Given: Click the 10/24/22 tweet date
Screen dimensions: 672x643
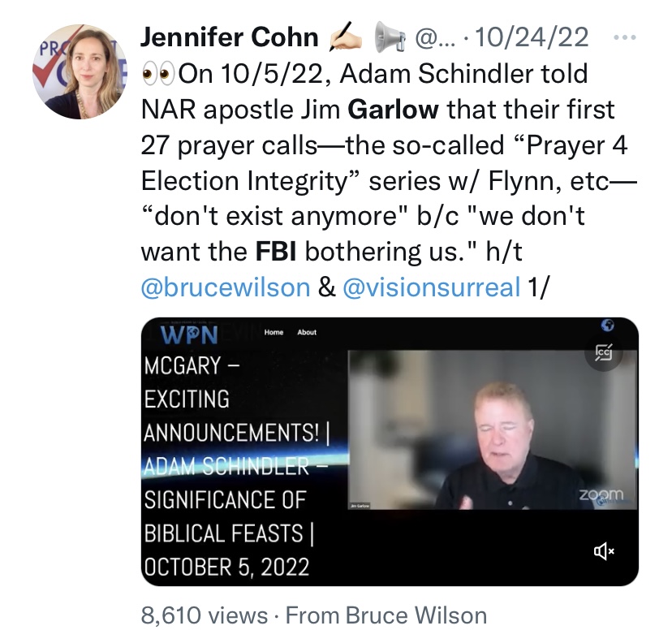Looking at the screenshot, I should point(532,37).
